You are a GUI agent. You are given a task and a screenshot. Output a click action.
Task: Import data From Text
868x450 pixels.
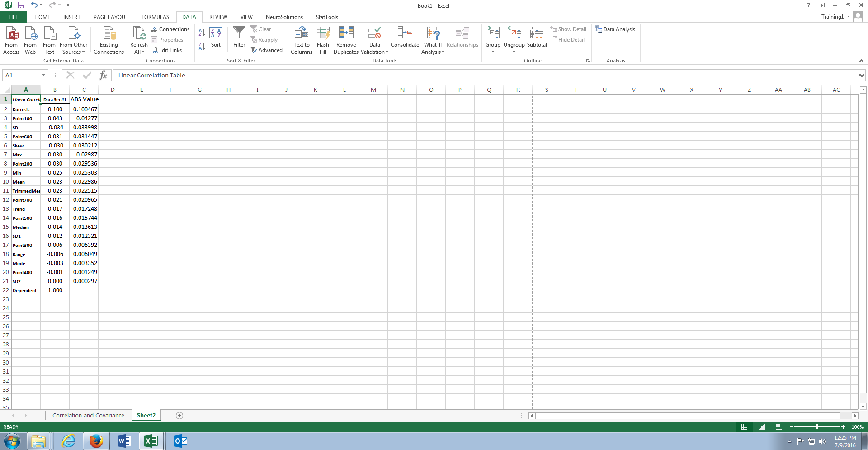pyautogui.click(x=49, y=40)
